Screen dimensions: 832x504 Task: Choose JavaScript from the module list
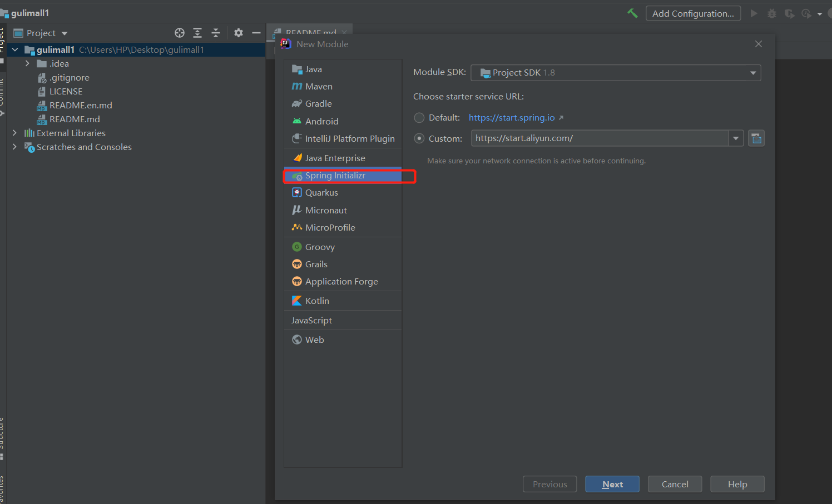(x=343, y=320)
